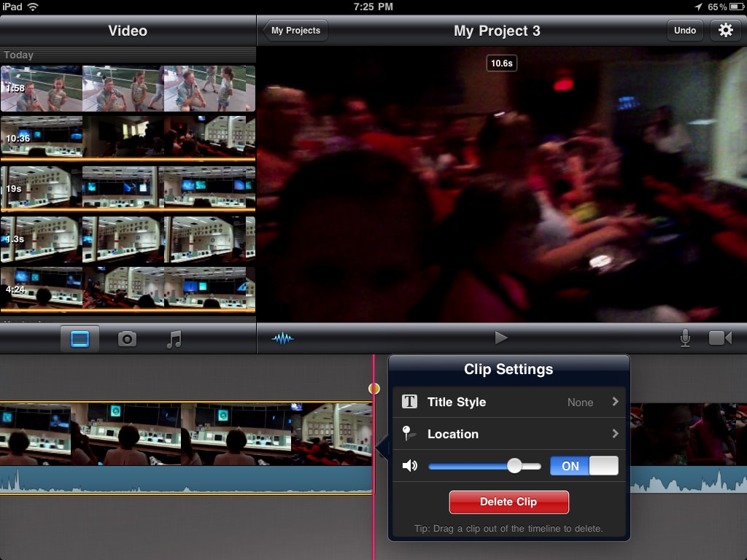The image size is (747, 560).
Task: Expand the Title Style options chevron
Action: (x=615, y=402)
